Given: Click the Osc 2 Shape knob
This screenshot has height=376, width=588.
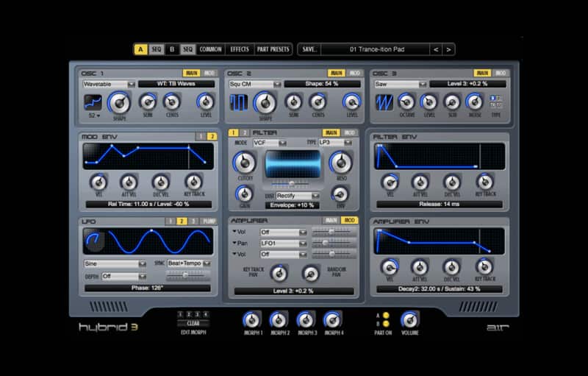Looking at the screenshot, I should click(x=265, y=103).
